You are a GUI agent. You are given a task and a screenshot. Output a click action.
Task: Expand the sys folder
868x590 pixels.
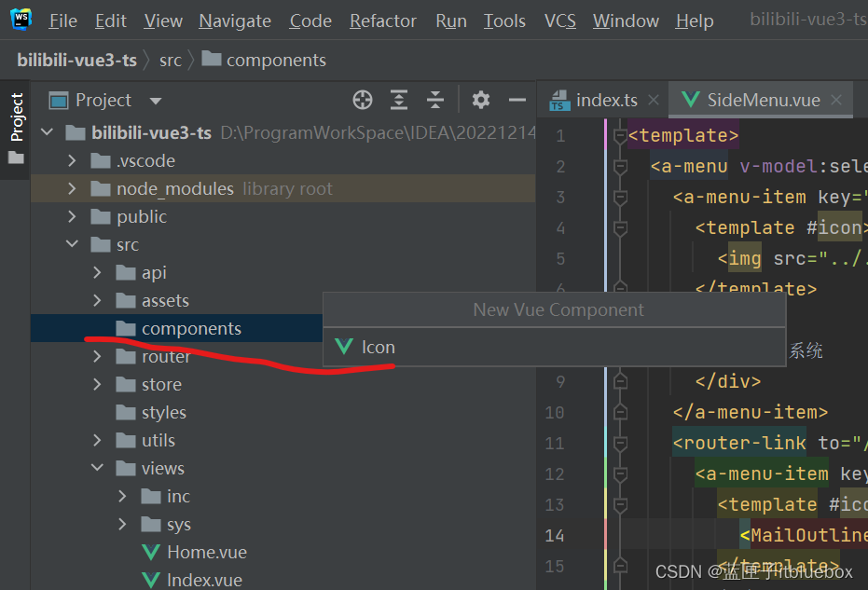[x=122, y=524]
